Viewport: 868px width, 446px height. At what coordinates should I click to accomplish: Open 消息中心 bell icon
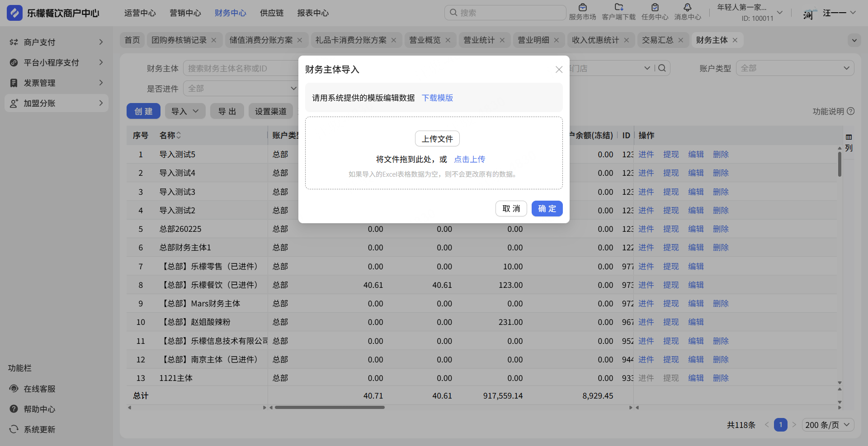[687, 7]
